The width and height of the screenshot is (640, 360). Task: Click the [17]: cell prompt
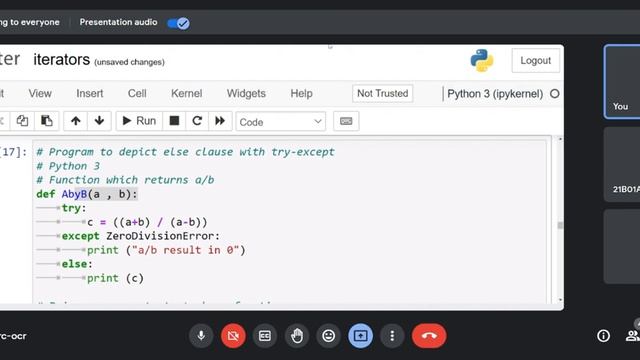13,152
